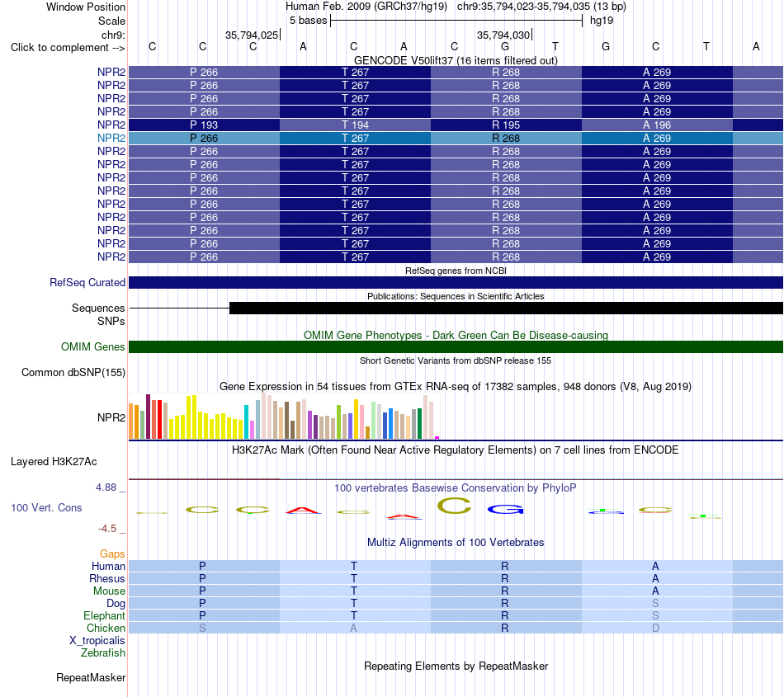Click the Rhesus alignment row label
784x697 pixels.
107,578
